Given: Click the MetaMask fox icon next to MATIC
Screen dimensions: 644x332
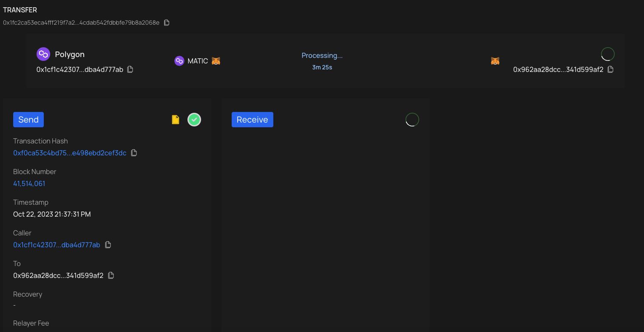Looking at the screenshot, I should (216, 61).
